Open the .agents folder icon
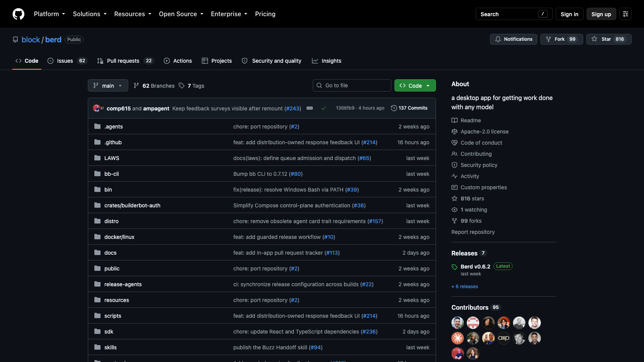This screenshot has height=362, width=644. pyautogui.click(x=97, y=127)
